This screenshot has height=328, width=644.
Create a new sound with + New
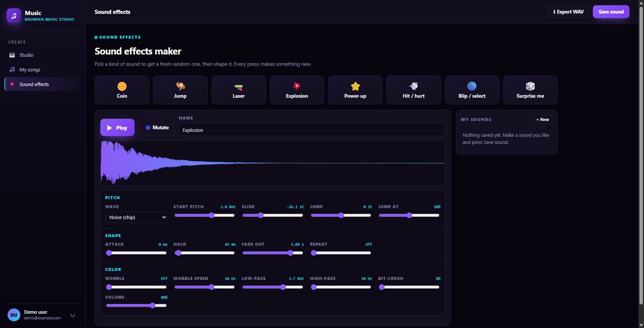(543, 120)
